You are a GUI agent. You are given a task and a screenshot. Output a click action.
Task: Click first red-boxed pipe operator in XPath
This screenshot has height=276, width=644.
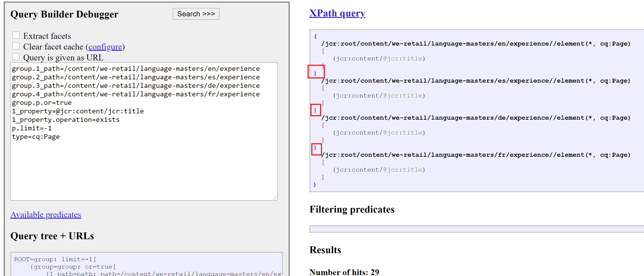pos(315,73)
